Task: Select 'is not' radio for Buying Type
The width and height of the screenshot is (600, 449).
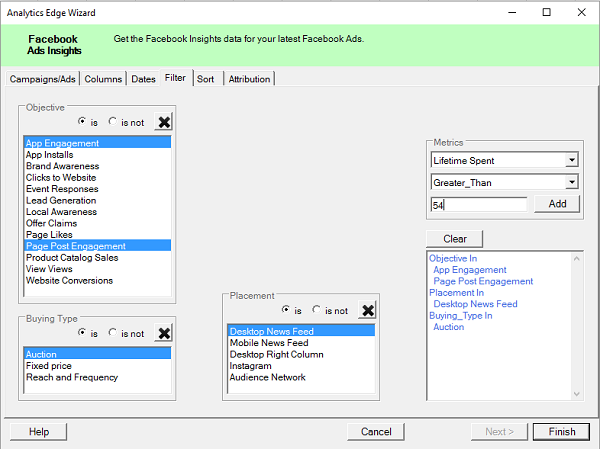Action: 112,332
